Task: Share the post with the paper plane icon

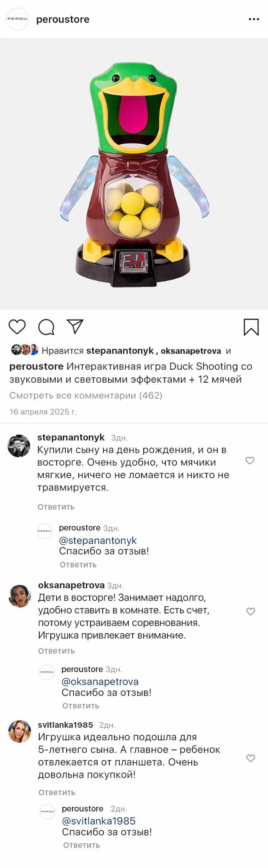Action: coord(75,327)
